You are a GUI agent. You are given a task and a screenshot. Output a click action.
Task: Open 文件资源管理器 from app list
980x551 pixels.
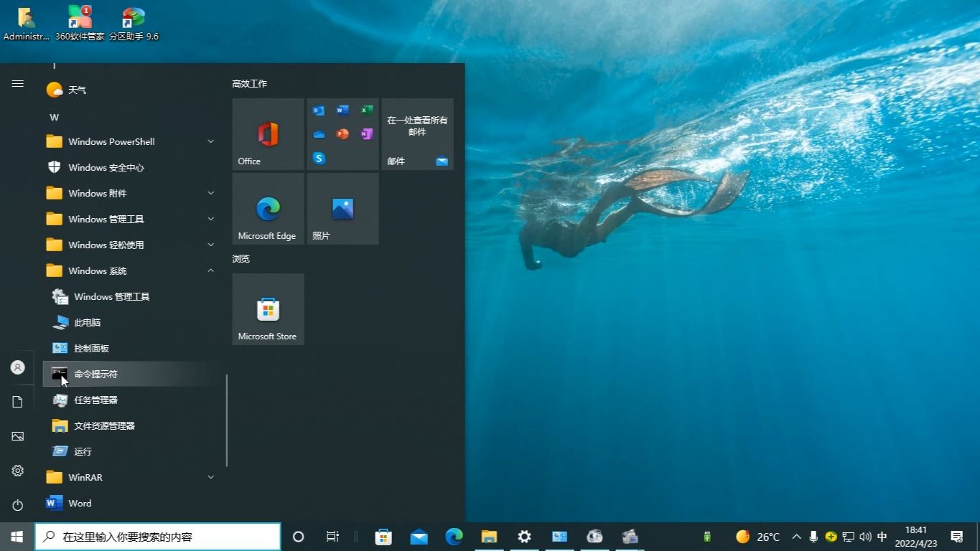pos(129,425)
